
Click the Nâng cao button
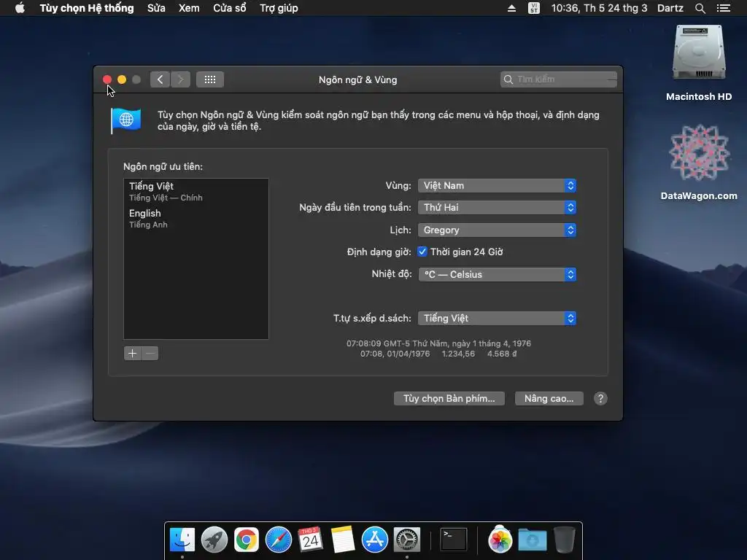549,399
